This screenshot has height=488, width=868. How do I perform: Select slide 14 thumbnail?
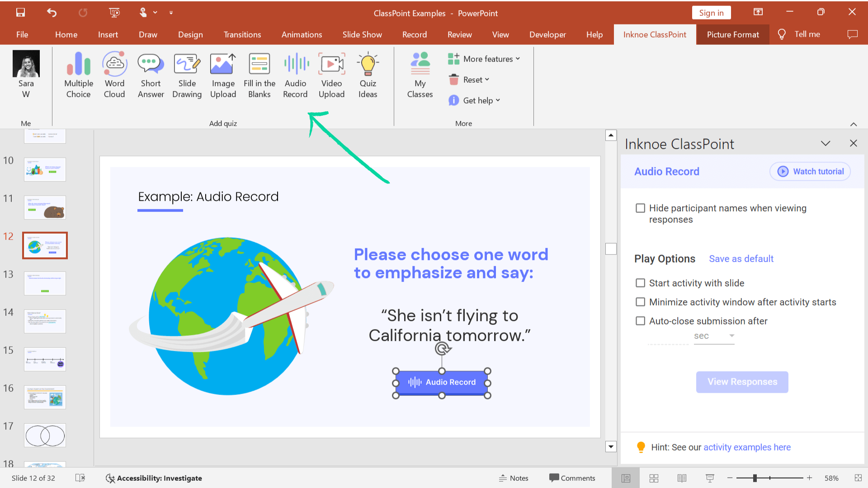pos(45,320)
